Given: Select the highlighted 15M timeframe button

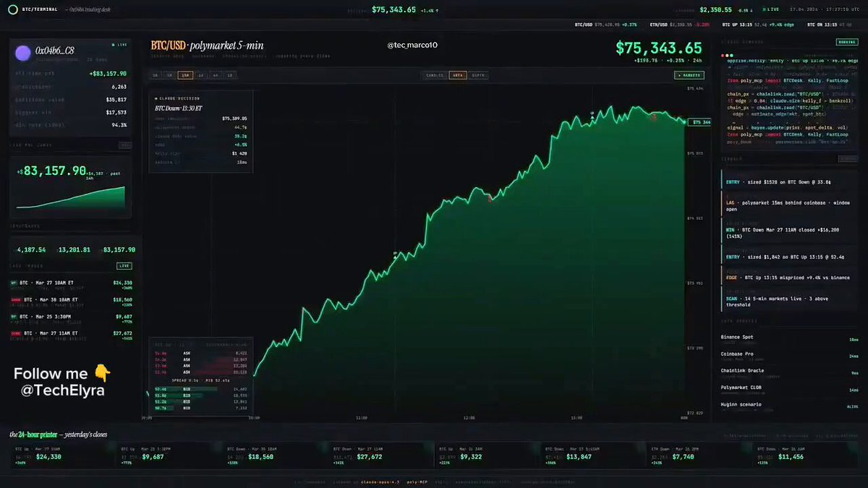Looking at the screenshot, I should click(x=185, y=74).
